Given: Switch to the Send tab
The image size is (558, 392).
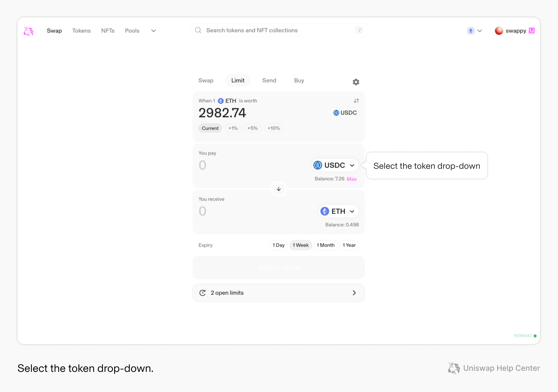Looking at the screenshot, I should click(x=269, y=81).
